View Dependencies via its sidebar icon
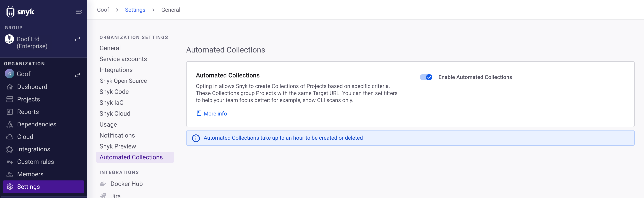 (10, 124)
